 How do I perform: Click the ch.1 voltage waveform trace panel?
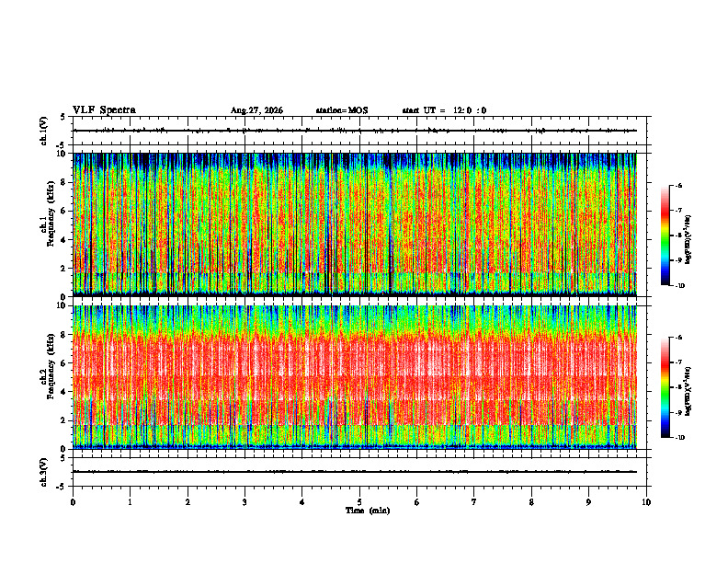(359, 131)
